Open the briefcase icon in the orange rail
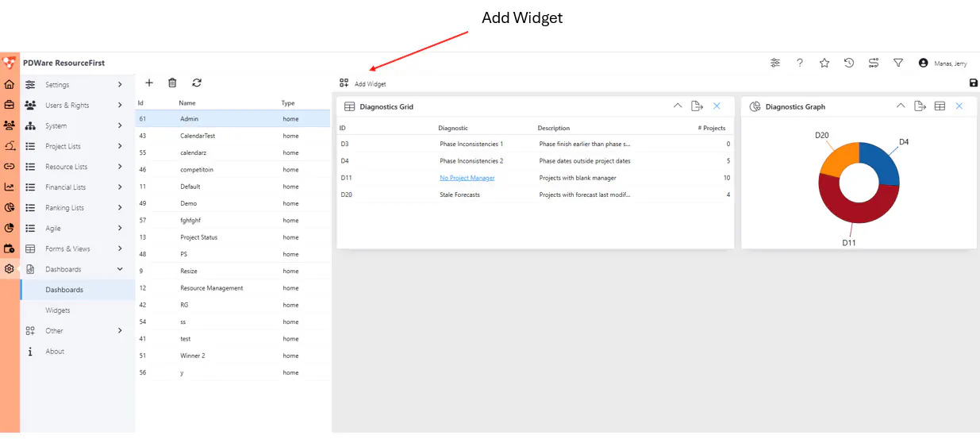This screenshot has height=439, width=980. tap(10, 105)
